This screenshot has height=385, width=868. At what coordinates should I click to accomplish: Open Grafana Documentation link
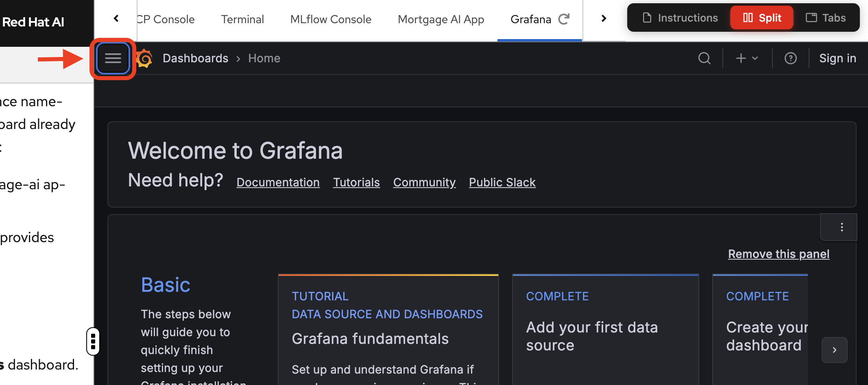[x=278, y=182]
